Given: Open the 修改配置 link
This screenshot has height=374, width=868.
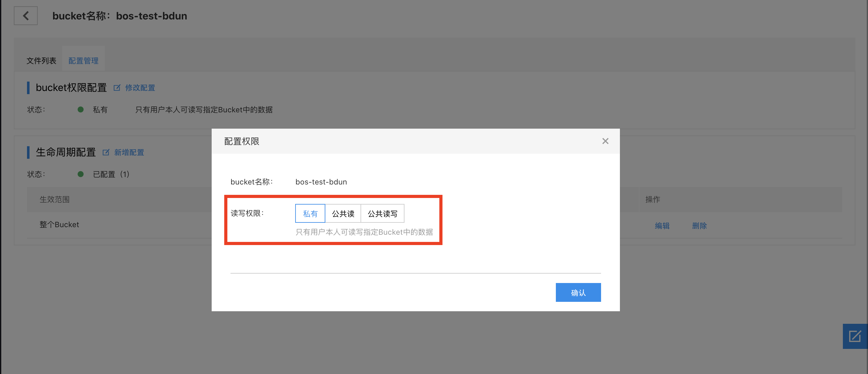Looking at the screenshot, I should (140, 88).
